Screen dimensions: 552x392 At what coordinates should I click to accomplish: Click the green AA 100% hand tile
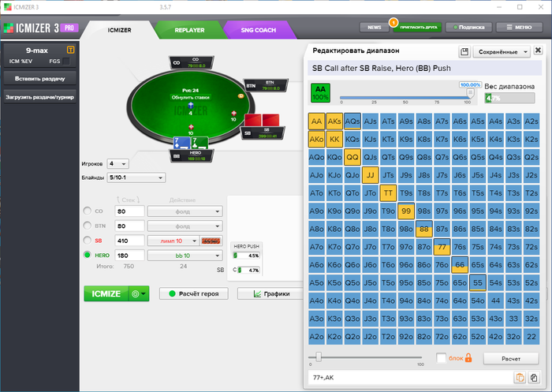(320, 92)
